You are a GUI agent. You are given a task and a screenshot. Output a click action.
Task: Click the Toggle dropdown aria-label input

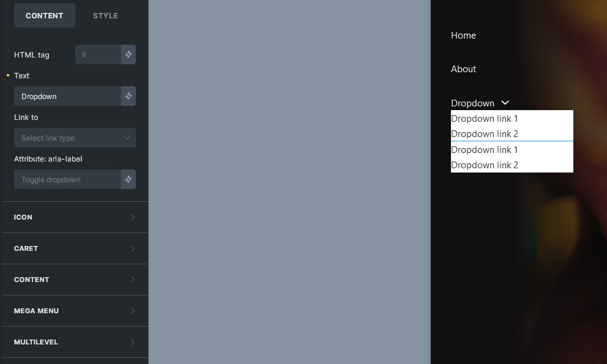click(x=67, y=179)
